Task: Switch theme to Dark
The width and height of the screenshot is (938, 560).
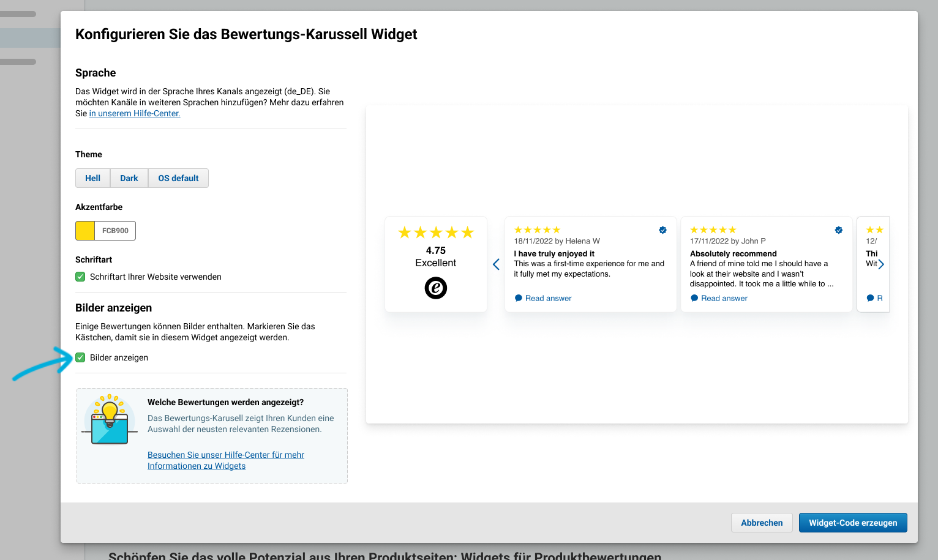Action: [x=129, y=178]
